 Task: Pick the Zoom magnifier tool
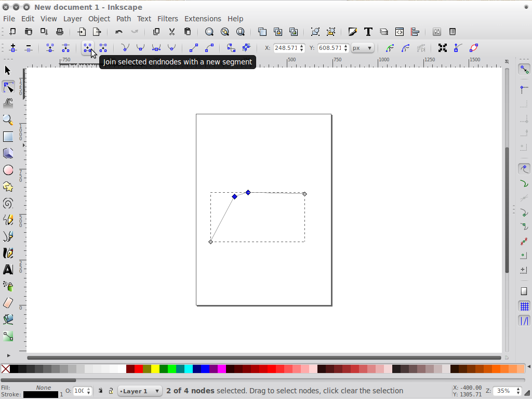coord(8,120)
